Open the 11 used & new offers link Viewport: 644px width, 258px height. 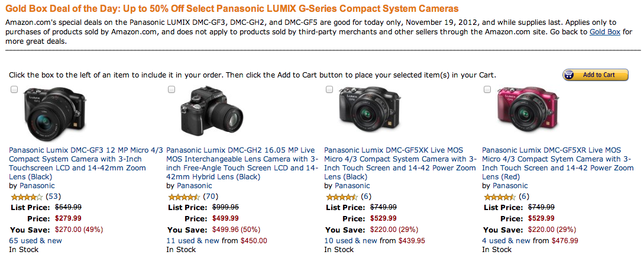193,240
